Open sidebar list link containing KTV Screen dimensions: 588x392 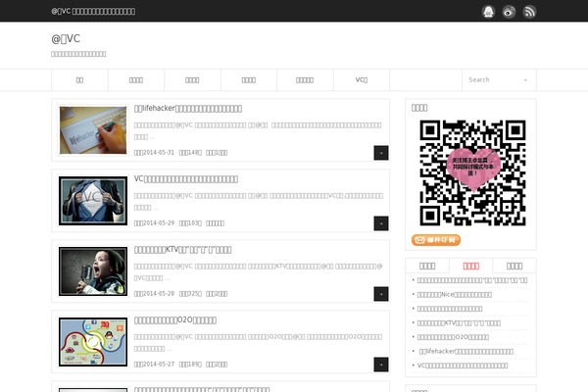459,323
